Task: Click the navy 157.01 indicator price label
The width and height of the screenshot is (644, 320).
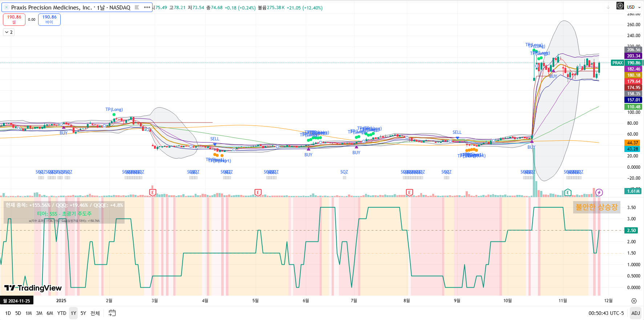Action: coord(633,100)
